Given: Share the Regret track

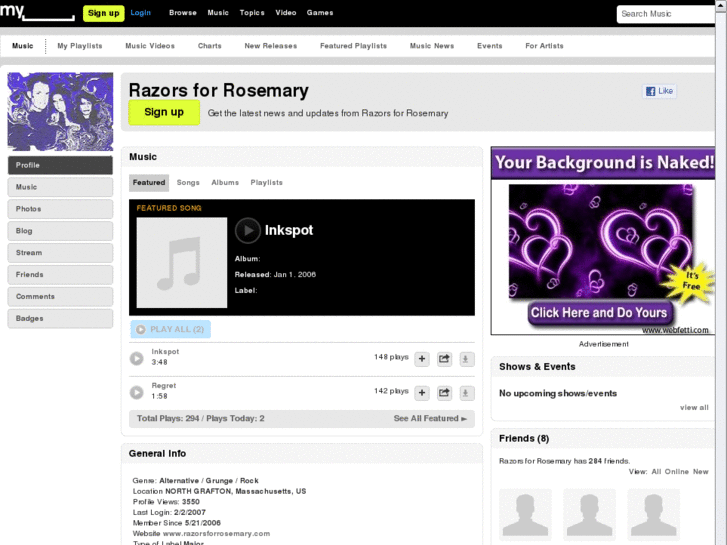Looking at the screenshot, I should pyautogui.click(x=444, y=393).
